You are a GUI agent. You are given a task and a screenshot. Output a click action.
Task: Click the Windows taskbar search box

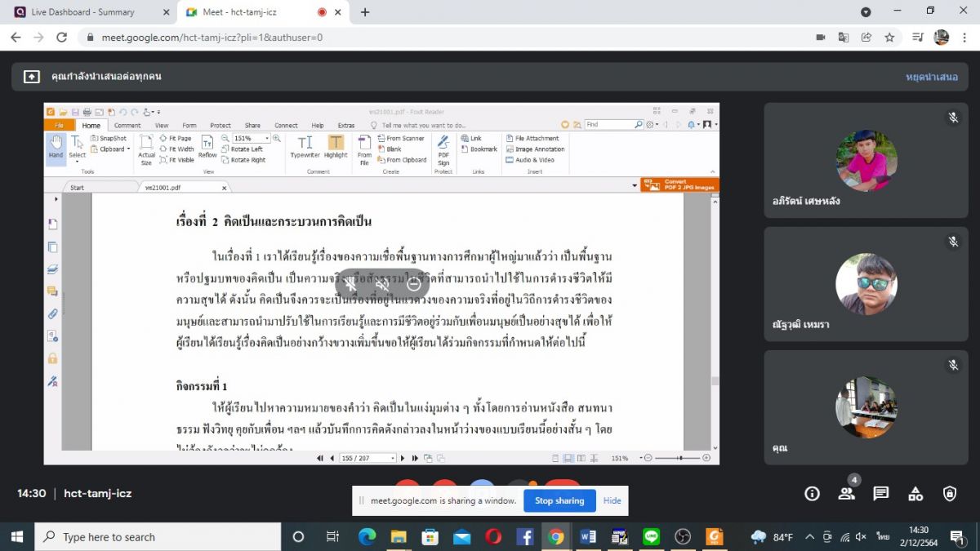point(158,537)
